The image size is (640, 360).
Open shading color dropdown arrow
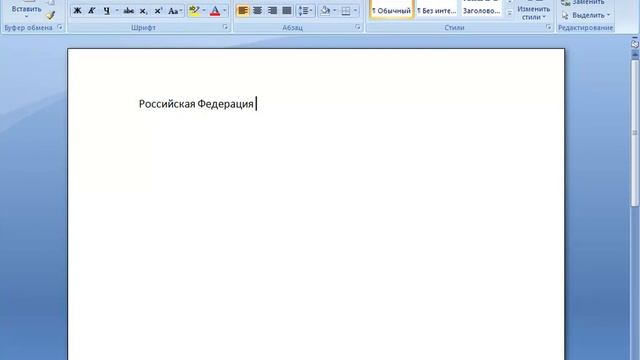pyautogui.click(x=335, y=11)
